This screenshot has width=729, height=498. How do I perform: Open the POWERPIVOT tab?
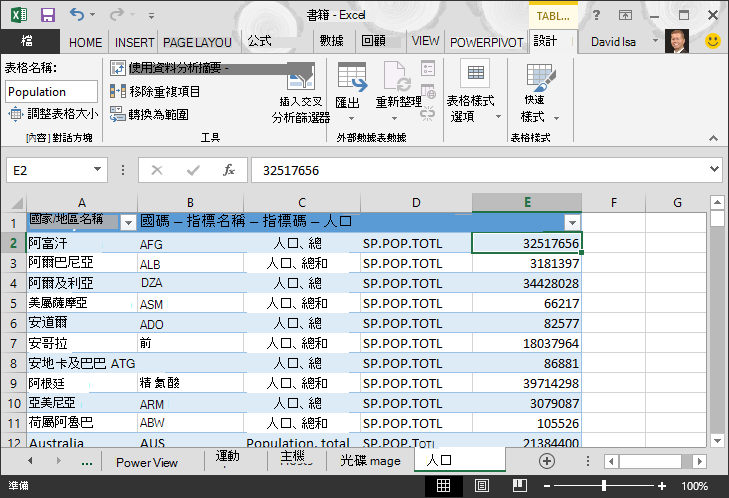(486, 42)
